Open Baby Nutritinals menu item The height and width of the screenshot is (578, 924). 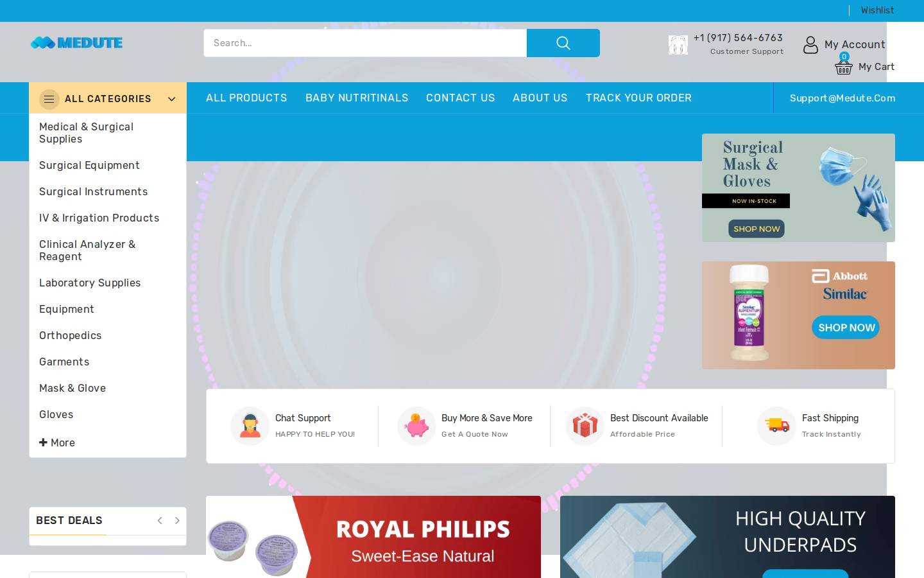(x=357, y=98)
